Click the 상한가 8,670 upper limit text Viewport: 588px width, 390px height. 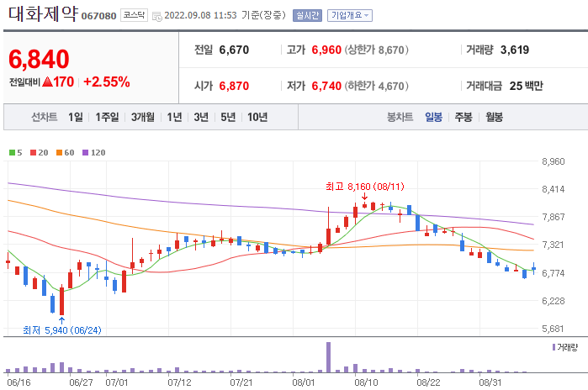coord(377,50)
